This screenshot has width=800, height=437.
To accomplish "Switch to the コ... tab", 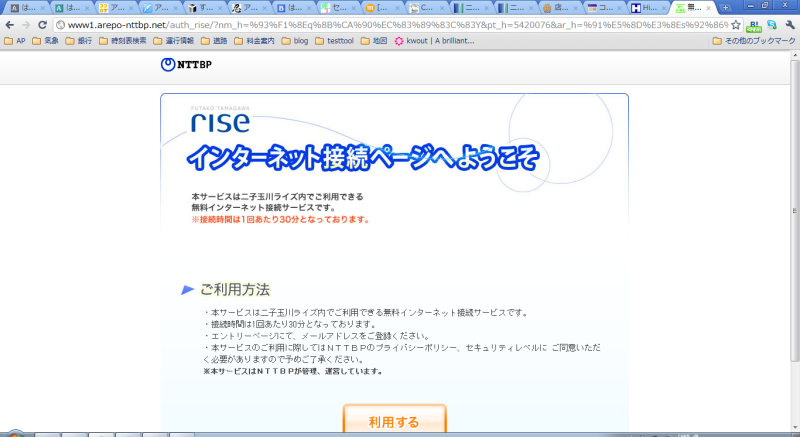I will [603, 8].
